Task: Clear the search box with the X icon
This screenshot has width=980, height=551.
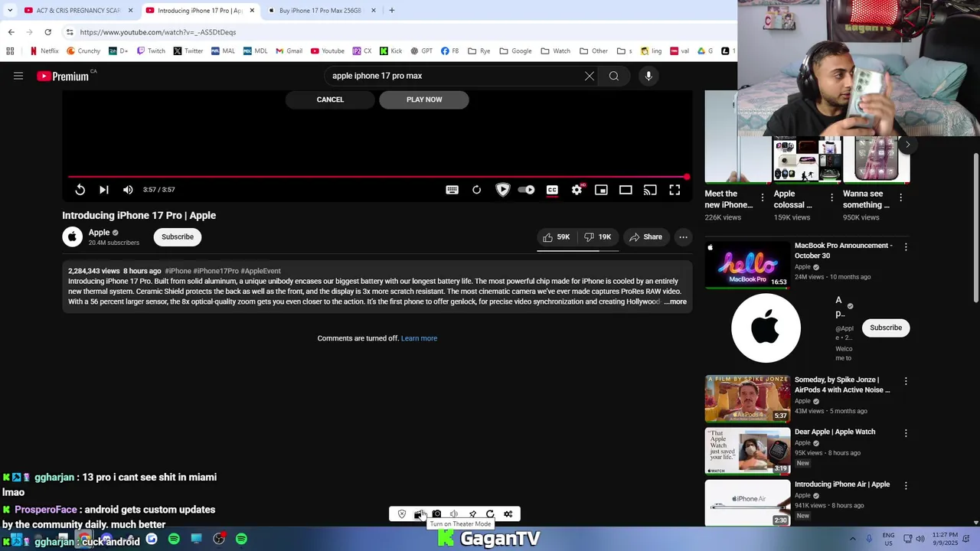Action: tap(590, 76)
